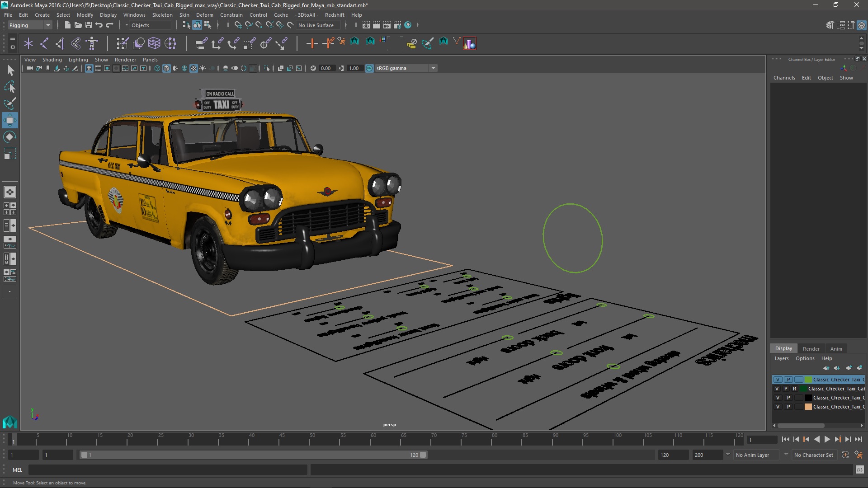Click the Set Key red plus icon
The image size is (868, 488).
[312, 43]
